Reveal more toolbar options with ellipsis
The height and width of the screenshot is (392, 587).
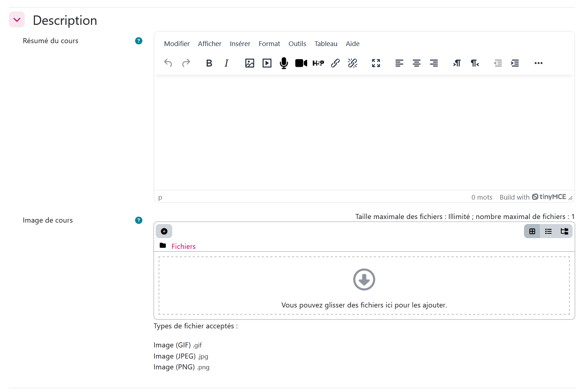pos(538,63)
